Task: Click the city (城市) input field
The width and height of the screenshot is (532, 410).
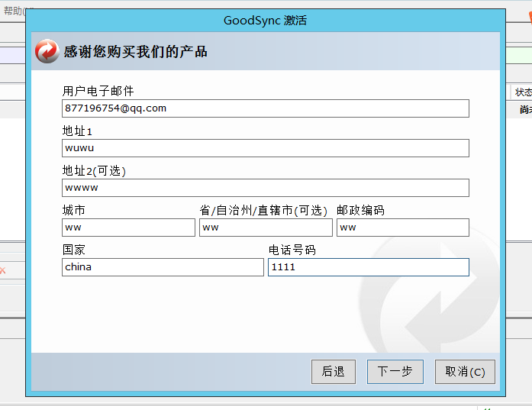Action: [x=128, y=228]
